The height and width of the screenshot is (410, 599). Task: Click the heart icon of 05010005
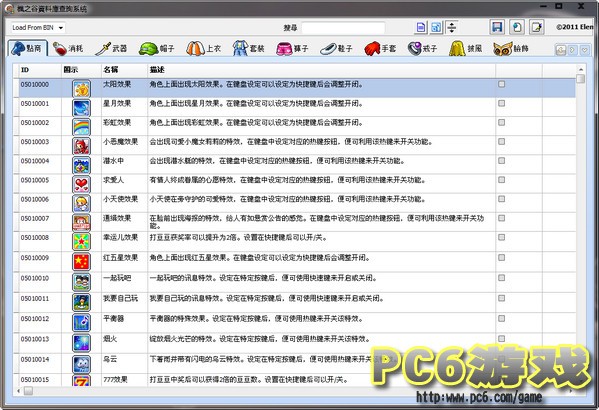click(81, 184)
